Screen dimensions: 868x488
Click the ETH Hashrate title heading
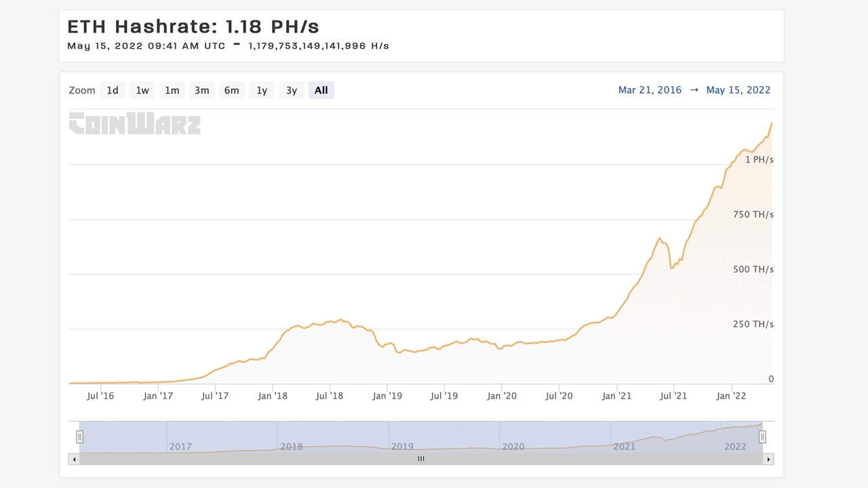(x=193, y=26)
